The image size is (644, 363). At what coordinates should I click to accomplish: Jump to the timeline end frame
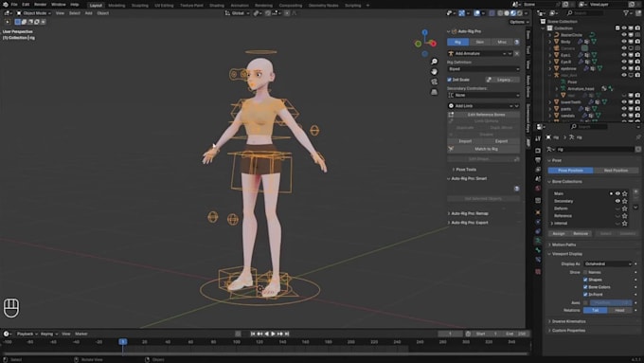click(287, 334)
